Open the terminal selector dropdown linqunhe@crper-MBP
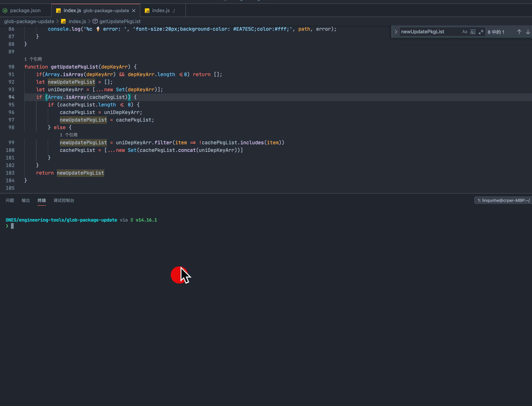 503,200
